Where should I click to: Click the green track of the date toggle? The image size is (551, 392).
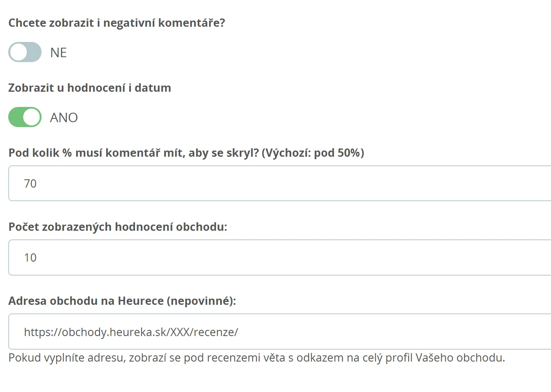pyautogui.click(x=16, y=117)
